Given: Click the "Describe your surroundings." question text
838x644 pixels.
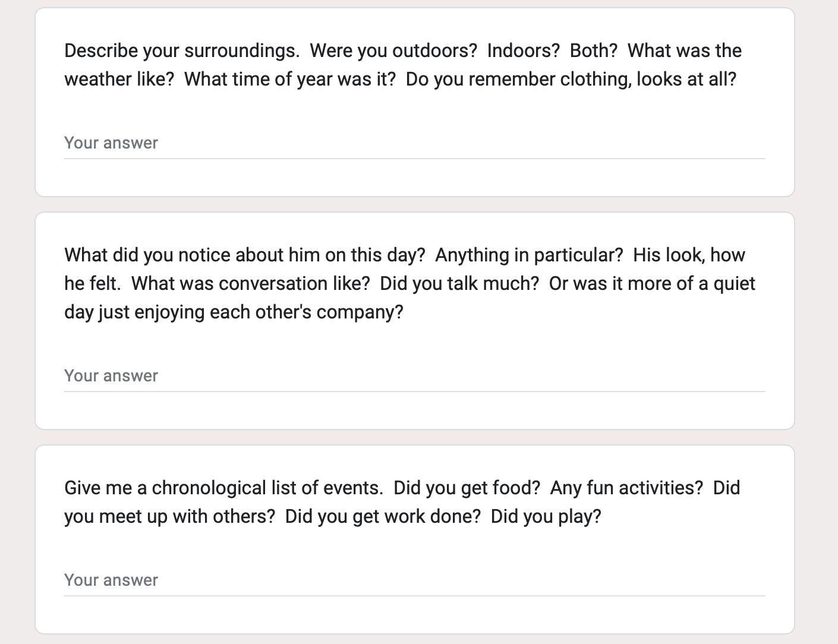Looking at the screenshot, I should point(182,50).
